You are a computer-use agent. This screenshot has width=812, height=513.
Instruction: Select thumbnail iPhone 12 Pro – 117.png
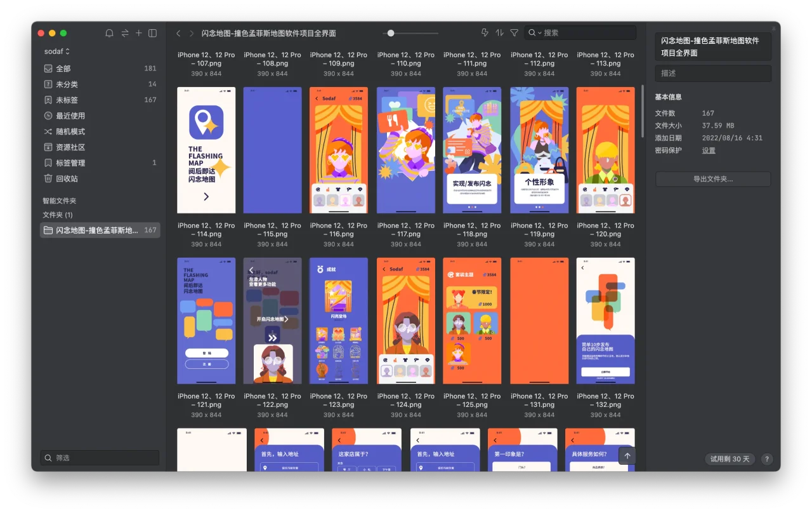[406, 150]
